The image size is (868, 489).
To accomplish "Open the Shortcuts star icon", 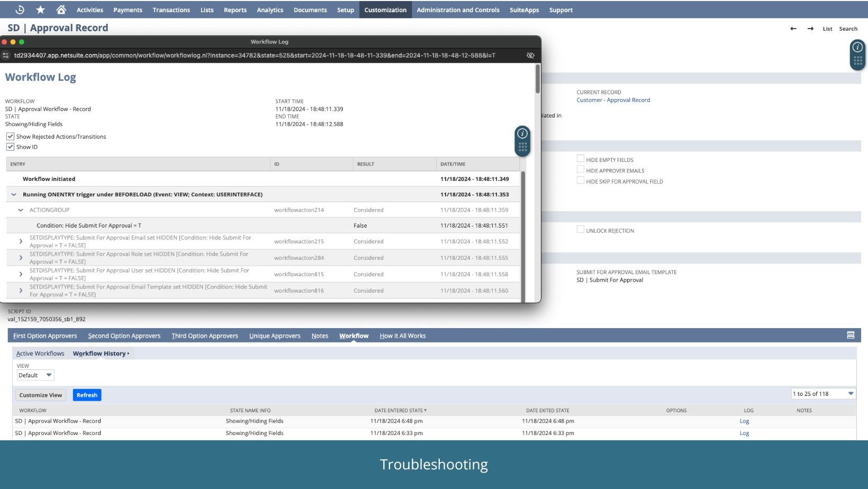I will [x=41, y=10].
